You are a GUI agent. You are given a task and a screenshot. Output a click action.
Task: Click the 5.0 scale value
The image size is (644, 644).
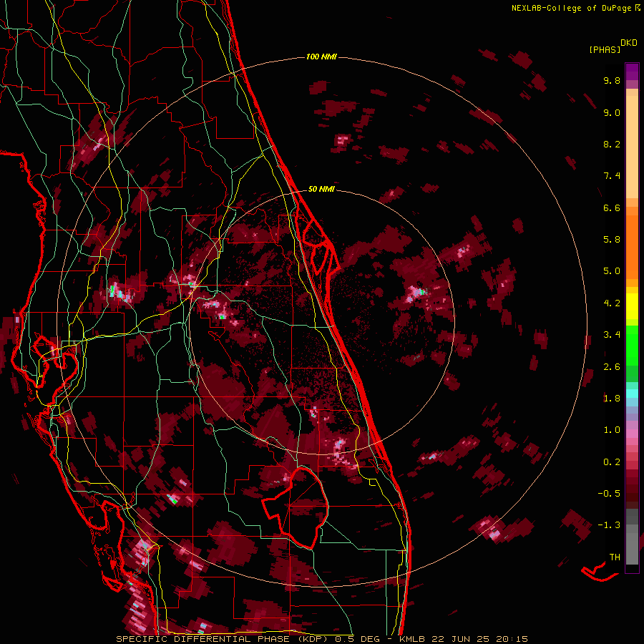[x=612, y=271]
